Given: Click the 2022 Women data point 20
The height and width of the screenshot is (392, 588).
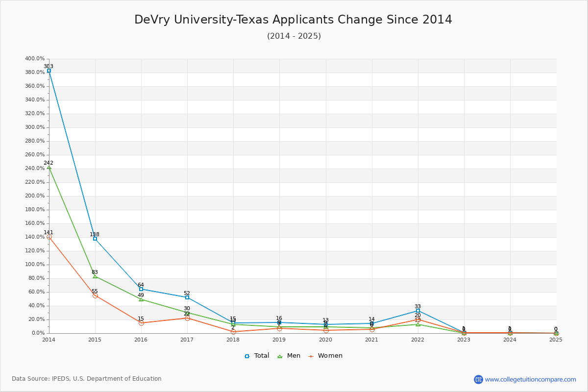Looking at the screenshot, I should pos(418,319).
